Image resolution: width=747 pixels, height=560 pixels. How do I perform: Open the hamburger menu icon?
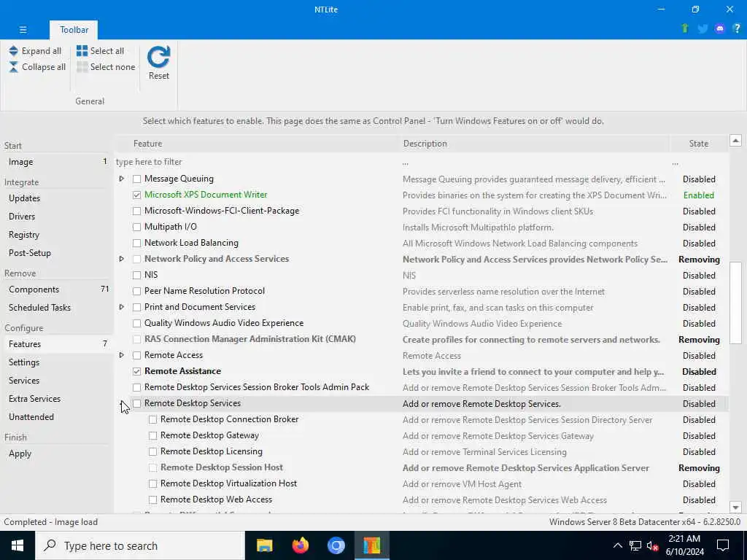tap(23, 29)
